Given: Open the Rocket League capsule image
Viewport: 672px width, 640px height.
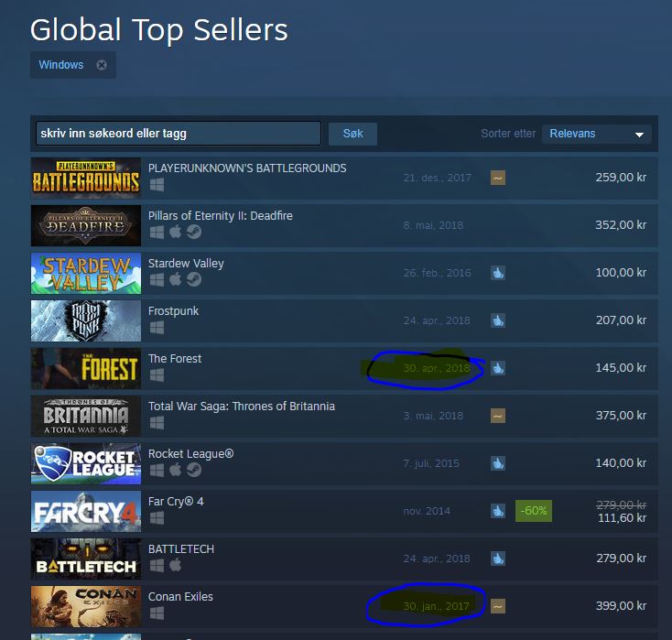Looking at the screenshot, I should (x=86, y=463).
